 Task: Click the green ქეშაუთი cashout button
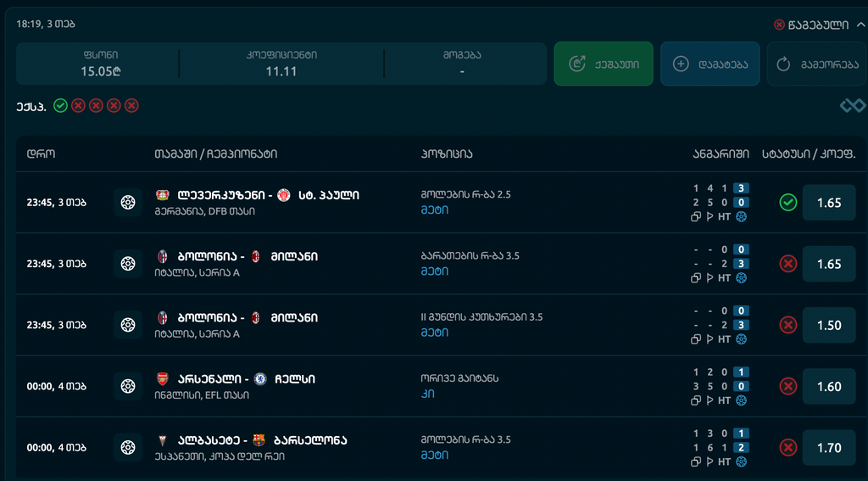[x=604, y=64]
